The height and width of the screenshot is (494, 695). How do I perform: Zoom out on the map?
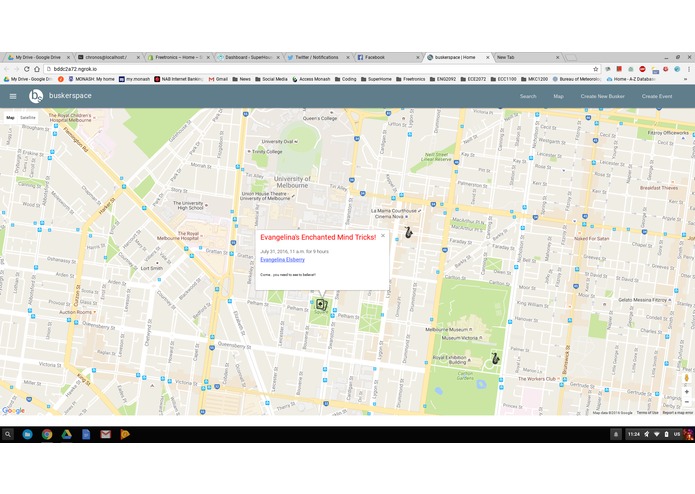point(687,402)
